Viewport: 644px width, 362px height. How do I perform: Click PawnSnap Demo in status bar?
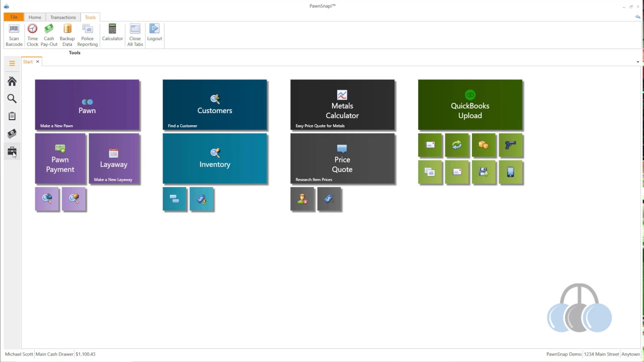(x=564, y=354)
